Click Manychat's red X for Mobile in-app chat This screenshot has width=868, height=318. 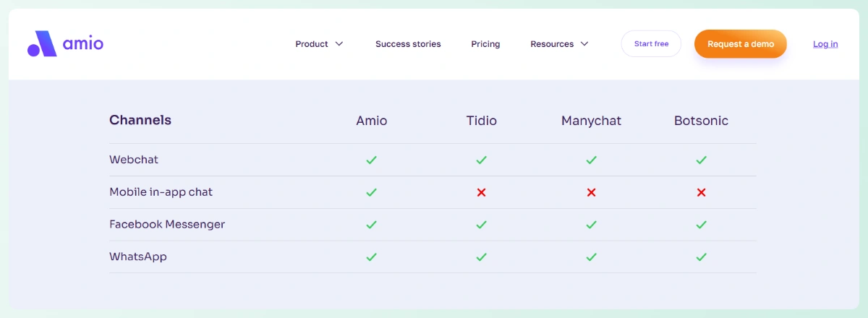tap(591, 192)
